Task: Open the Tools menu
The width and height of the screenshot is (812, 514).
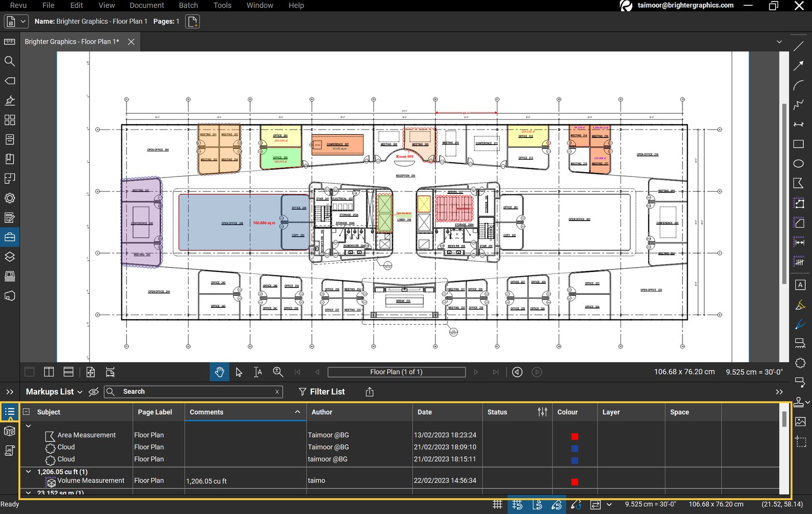Action: [x=222, y=5]
